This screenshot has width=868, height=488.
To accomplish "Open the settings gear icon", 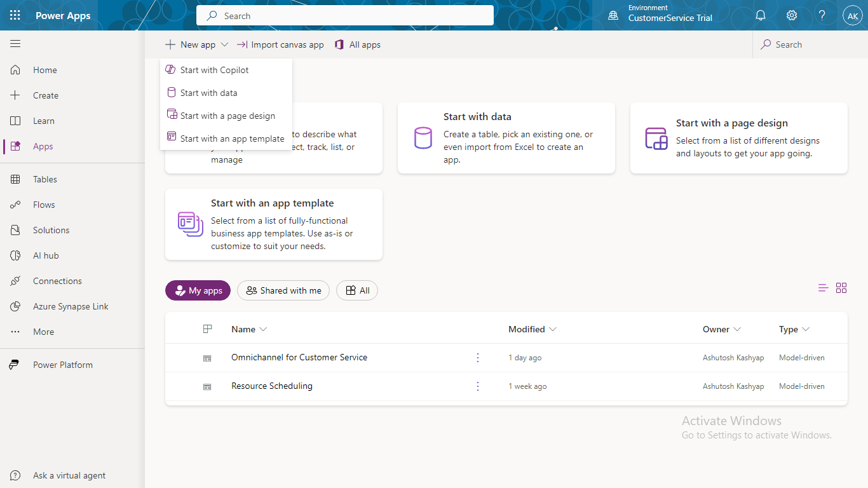I will click(x=792, y=15).
